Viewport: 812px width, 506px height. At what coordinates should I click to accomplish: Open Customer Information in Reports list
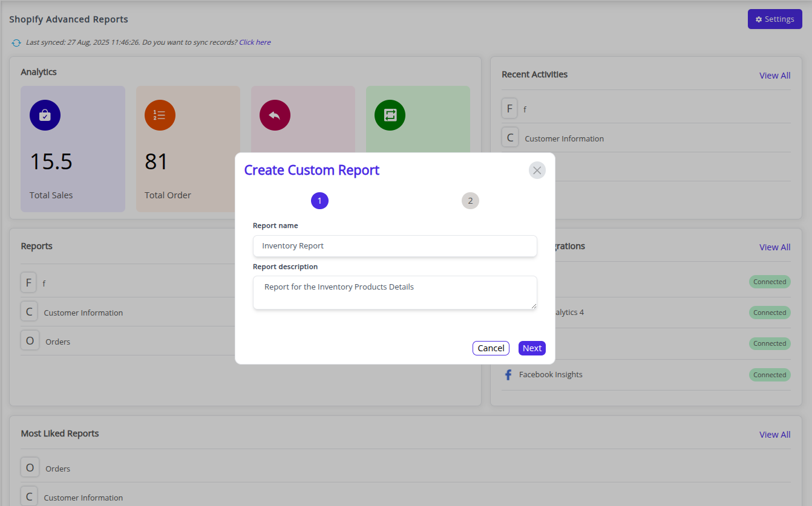pyautogui.click(x=83, y=313)
